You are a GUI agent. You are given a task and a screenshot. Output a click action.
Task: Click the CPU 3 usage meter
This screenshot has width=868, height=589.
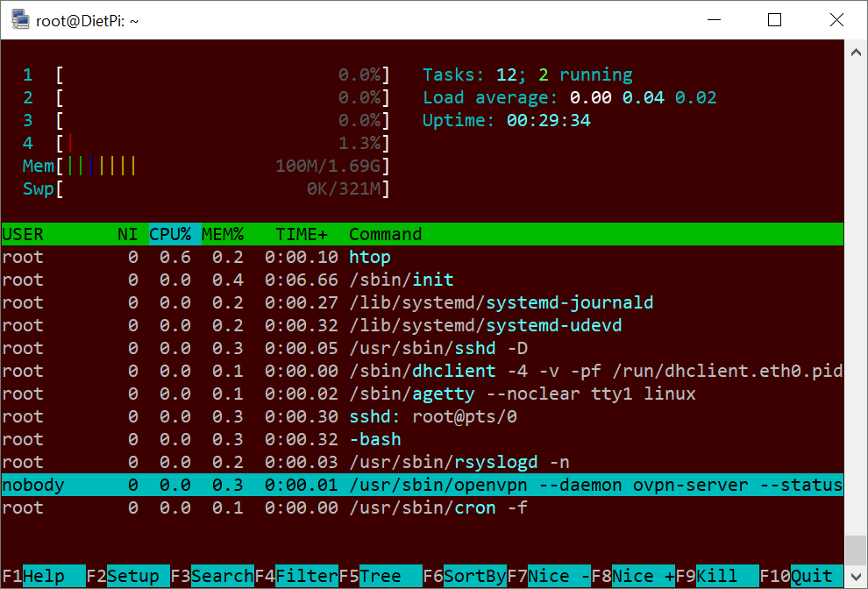pyautogui.click(x=206, y=120)
